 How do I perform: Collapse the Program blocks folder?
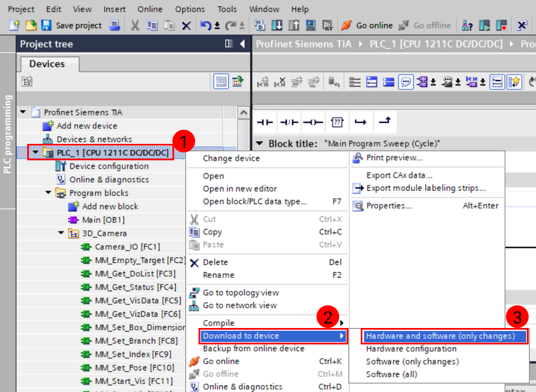pos(49,193)
